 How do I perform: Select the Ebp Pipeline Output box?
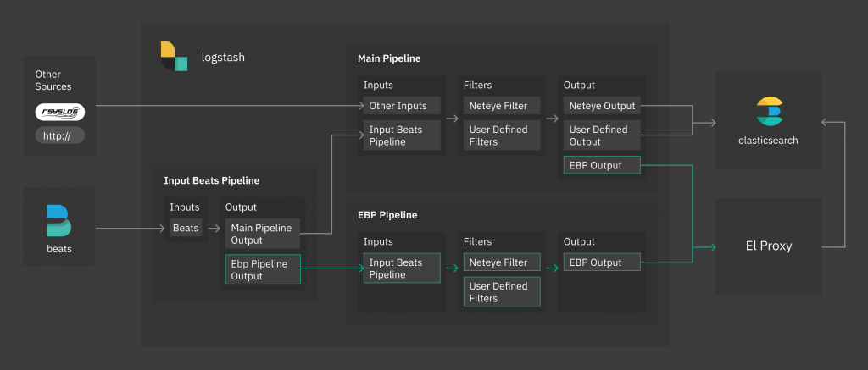tap(263, 269)
